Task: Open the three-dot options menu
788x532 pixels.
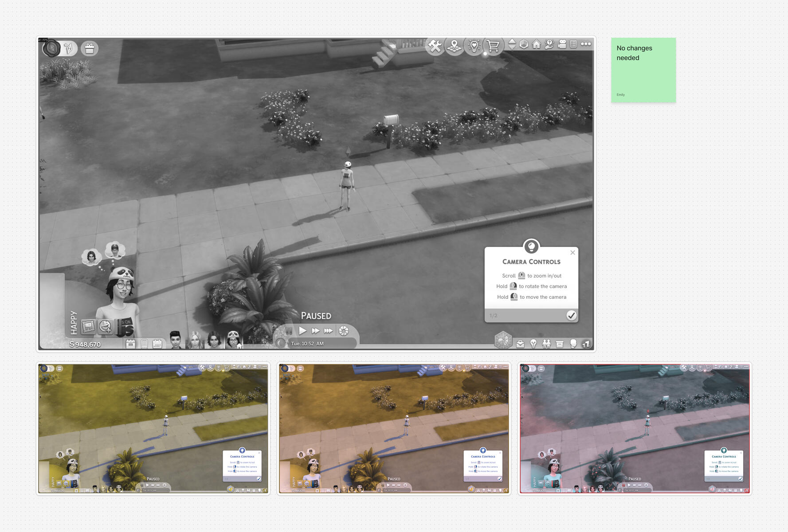Action: [x=586, y=44]
